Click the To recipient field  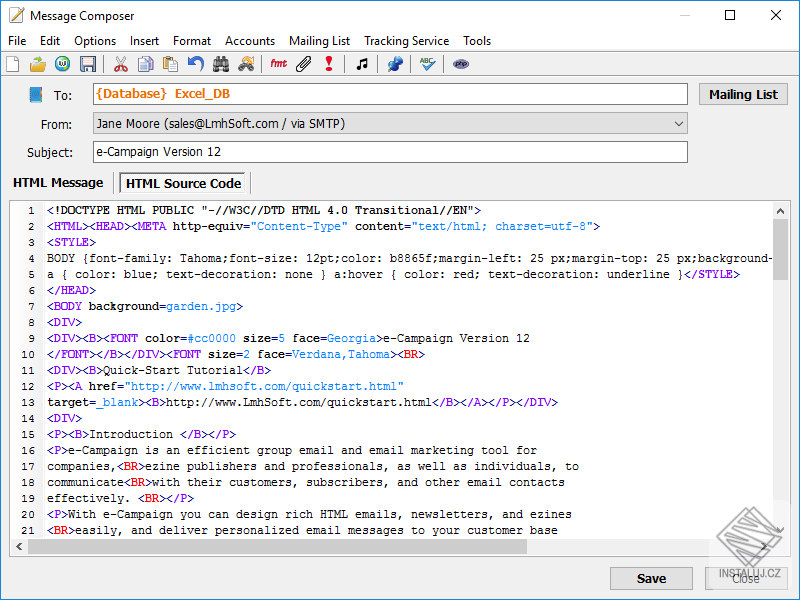click(x=390, y=94)
